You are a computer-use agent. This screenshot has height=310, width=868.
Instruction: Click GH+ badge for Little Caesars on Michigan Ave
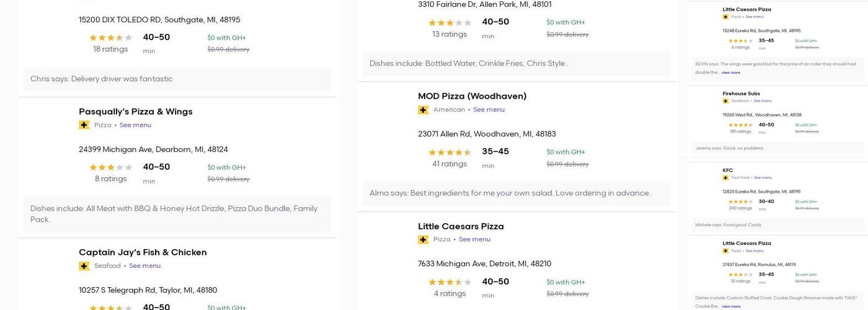pos(423,240)
